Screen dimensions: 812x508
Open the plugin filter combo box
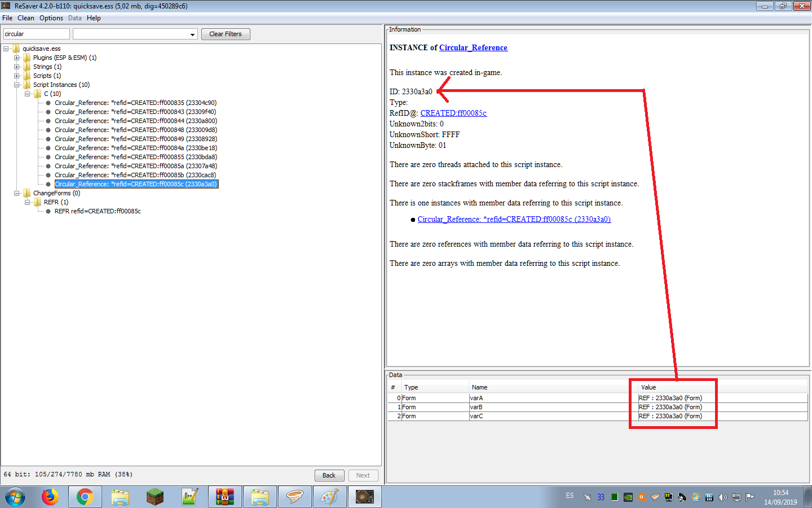coord(135,34)
